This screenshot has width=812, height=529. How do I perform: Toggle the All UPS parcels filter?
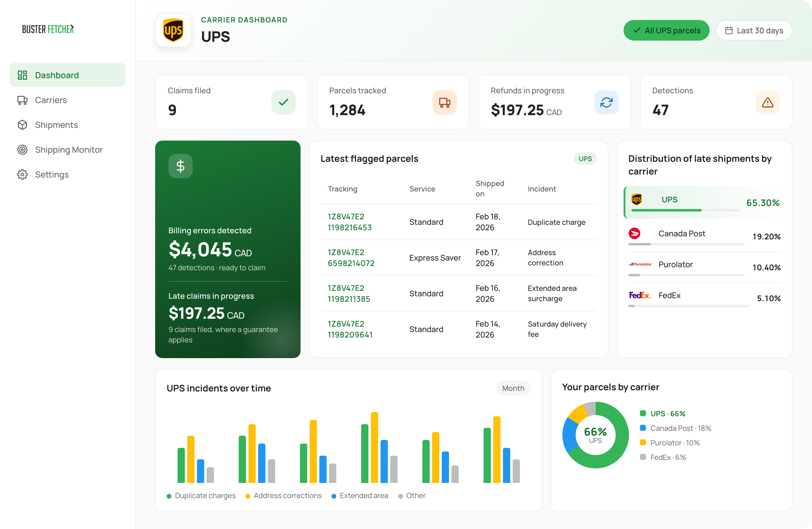click(666, 30)
